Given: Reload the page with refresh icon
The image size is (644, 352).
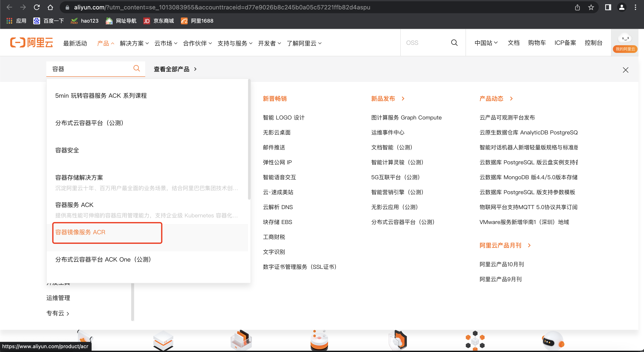Looking at the screenshot, I should click(x=37, y=7).
